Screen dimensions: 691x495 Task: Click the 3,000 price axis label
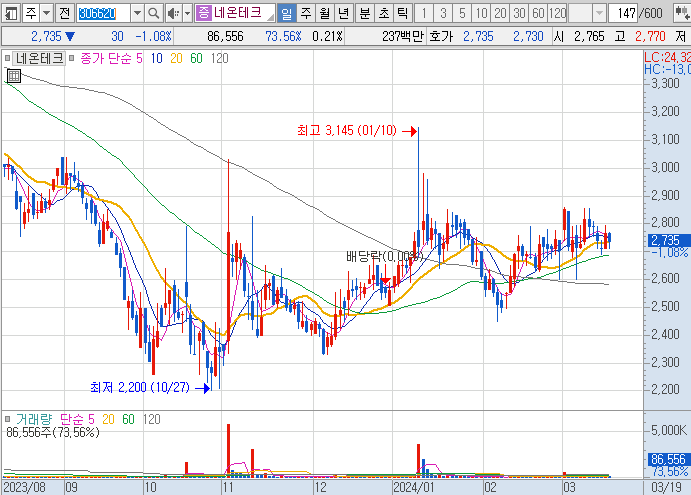coord(665,167)
